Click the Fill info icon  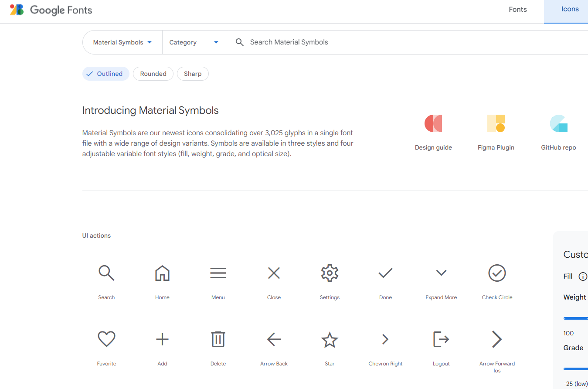click(x=582, y=276)
